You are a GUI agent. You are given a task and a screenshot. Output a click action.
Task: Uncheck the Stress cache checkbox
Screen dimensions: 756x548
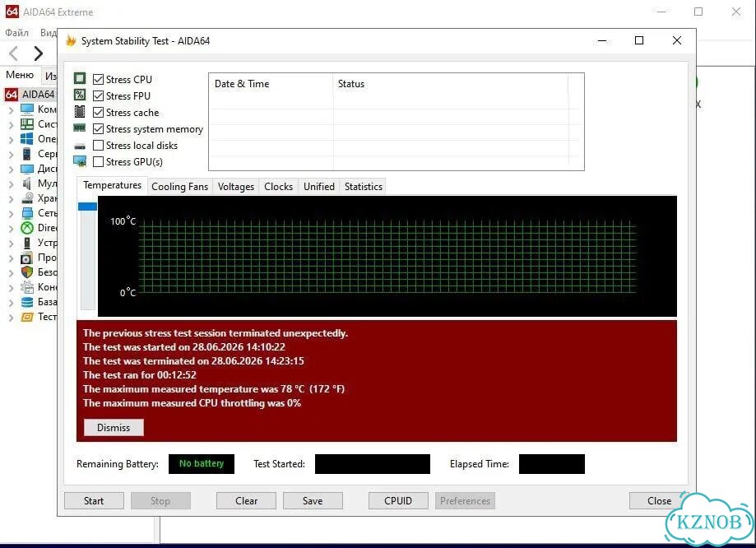click(x=98, y=112)
